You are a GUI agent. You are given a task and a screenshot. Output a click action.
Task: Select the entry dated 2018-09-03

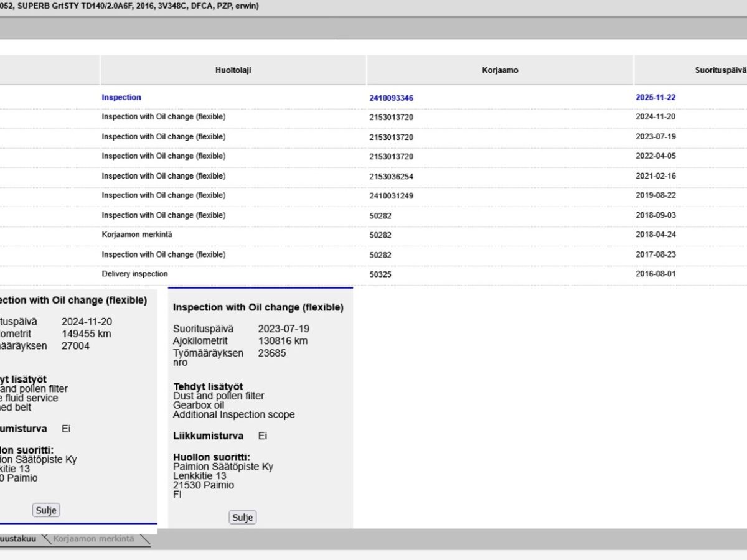coord(655,215)
